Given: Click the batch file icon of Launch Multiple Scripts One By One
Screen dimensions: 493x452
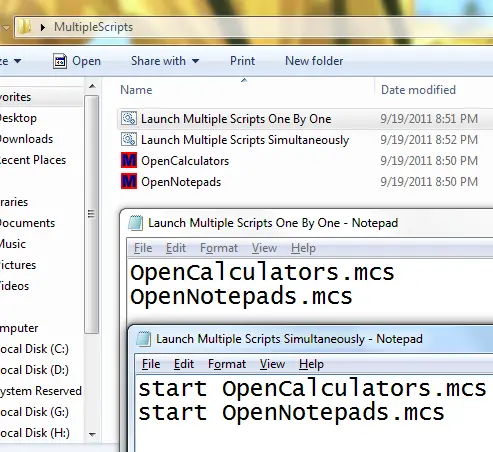Looking at the screenshot, I should coord(129,119).
